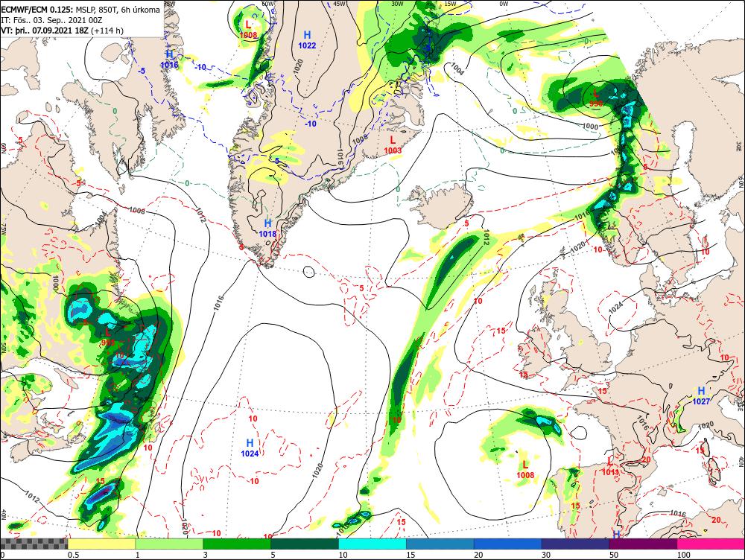Click the legend scale value "100"
This screenshot has width=745, height=560.
coord(683,555)
